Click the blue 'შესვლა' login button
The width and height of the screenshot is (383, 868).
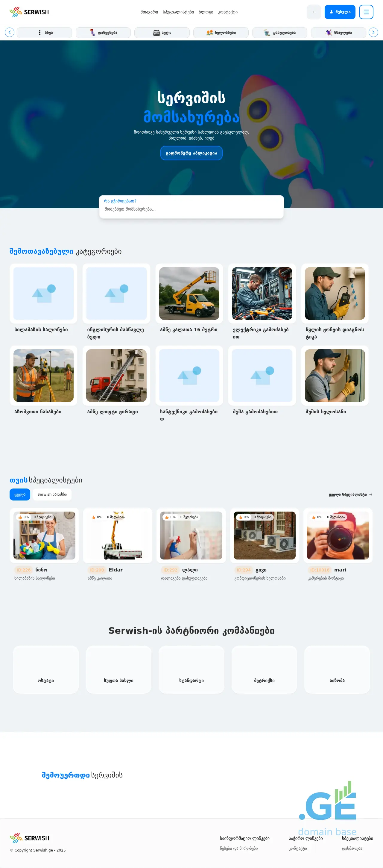pos(340,12)
